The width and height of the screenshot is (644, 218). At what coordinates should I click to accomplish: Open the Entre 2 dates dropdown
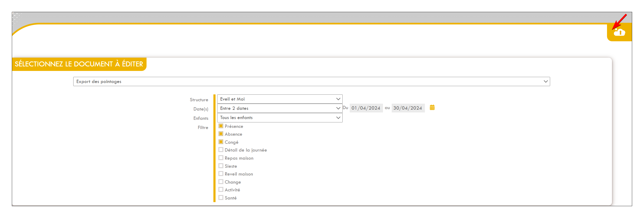pos(280,108)
